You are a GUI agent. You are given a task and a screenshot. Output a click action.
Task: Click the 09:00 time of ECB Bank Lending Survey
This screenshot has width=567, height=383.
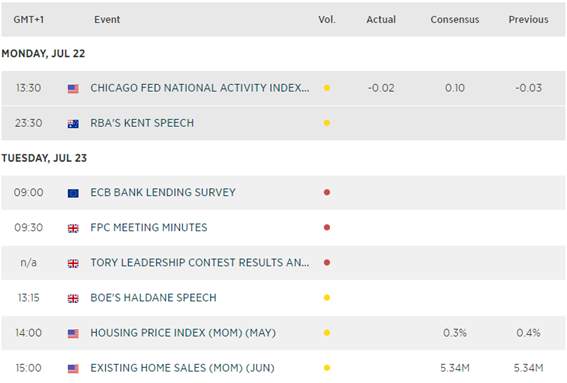[29, 192]
